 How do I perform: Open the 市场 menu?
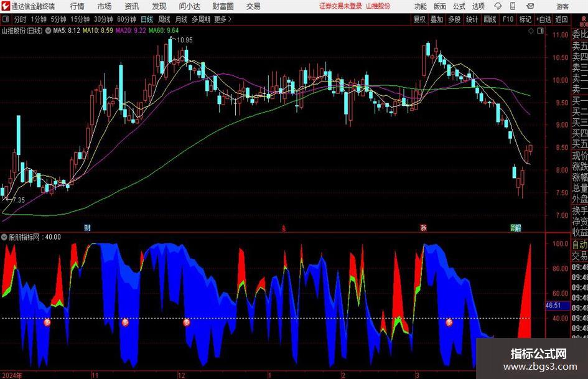click(105, 6)
